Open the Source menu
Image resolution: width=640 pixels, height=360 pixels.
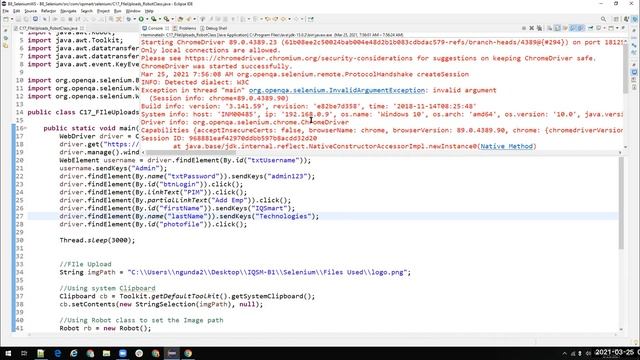point(30,11)
